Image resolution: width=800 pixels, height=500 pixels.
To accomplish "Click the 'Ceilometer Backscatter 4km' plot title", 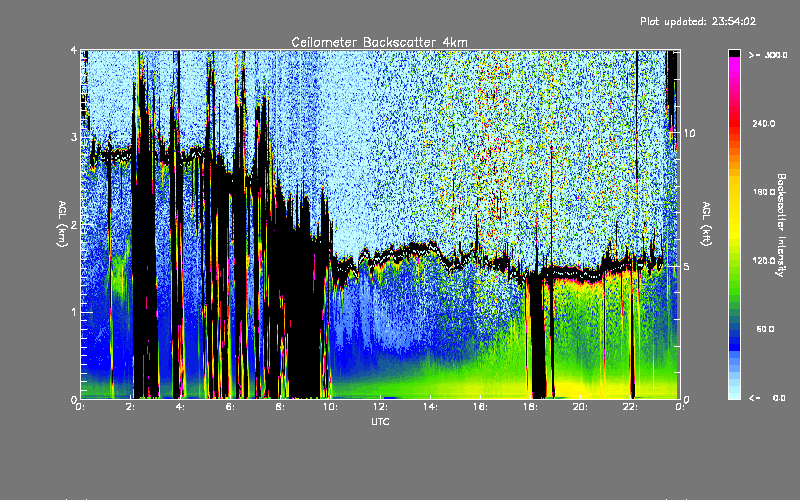I will coord(379,42).
